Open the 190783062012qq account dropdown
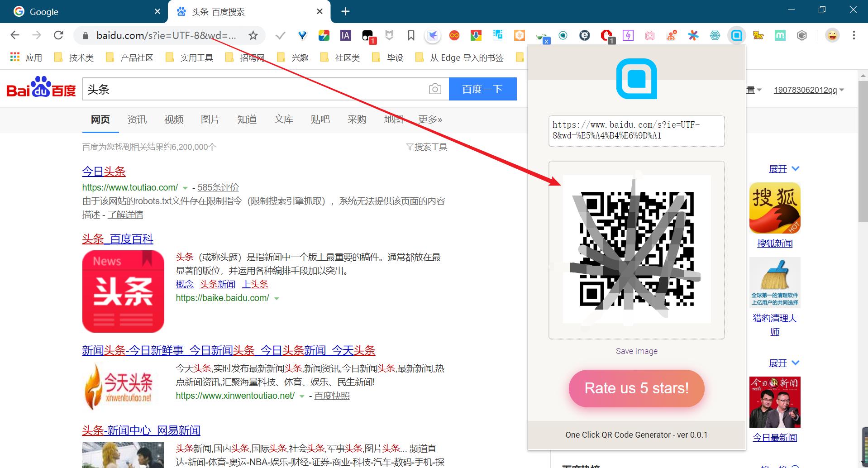Screen dimensions: 868x468 (808, 90)
